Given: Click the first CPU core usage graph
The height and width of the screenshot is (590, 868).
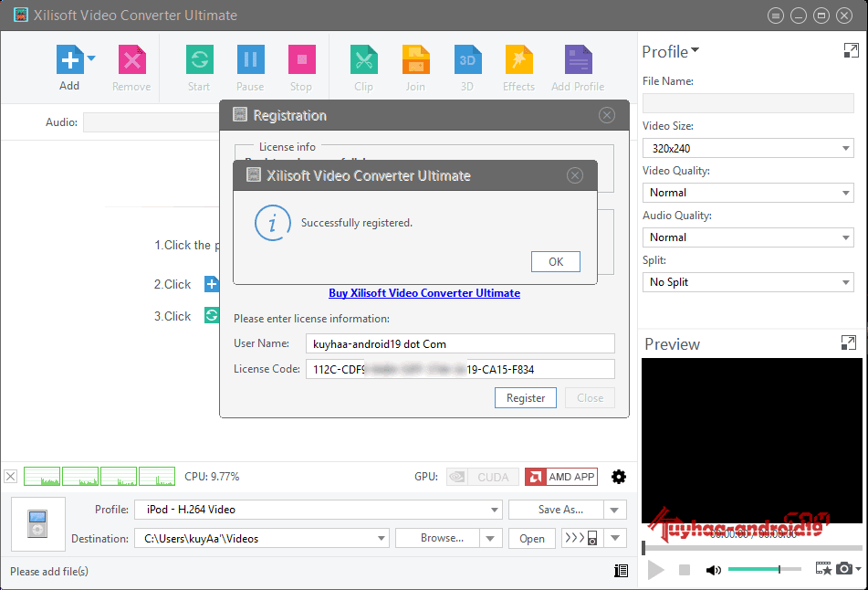Looking at the screenshot, I should click(x=42, y=477).
